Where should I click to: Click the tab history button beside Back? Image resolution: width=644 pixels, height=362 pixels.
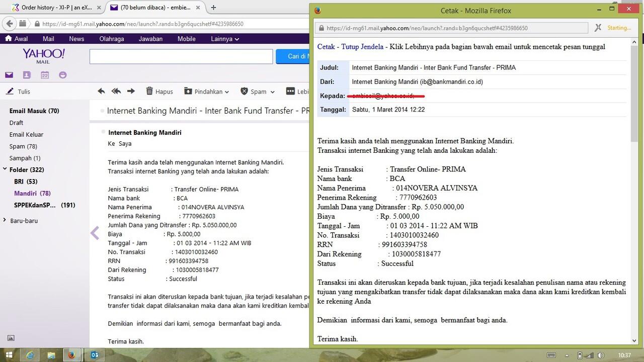(23, 24)
